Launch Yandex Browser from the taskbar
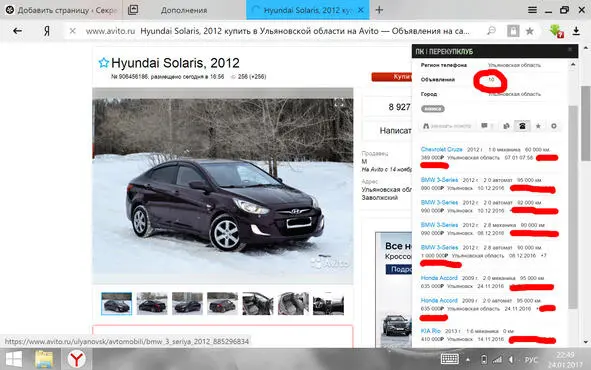The image size is (591, 370). pyautogui.click(x=77, y=359)
